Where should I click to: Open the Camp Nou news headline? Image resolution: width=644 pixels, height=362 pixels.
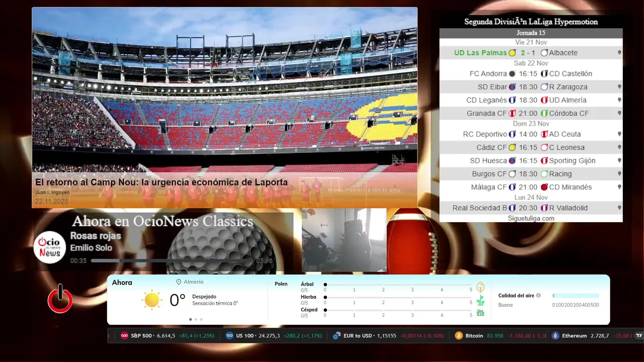162,182
